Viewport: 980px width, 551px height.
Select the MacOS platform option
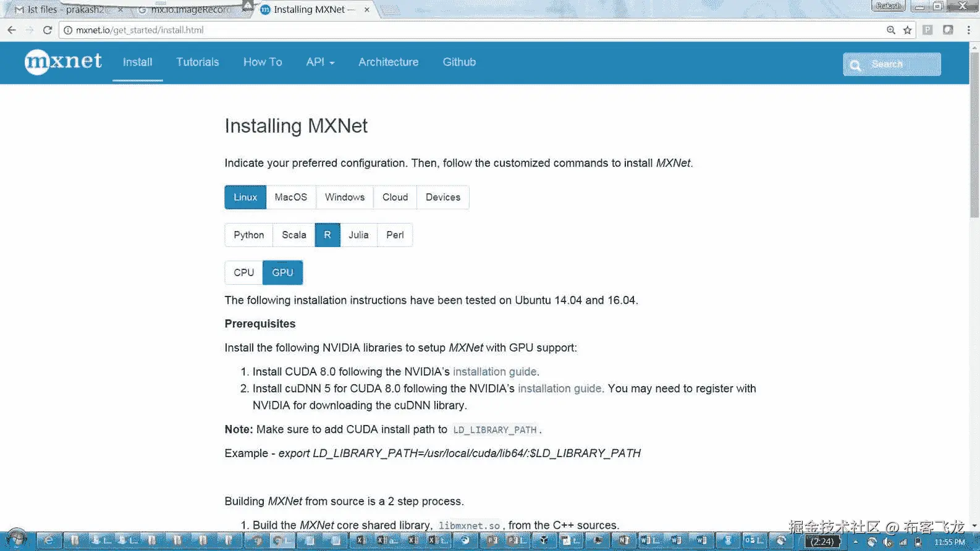(291, 197)
